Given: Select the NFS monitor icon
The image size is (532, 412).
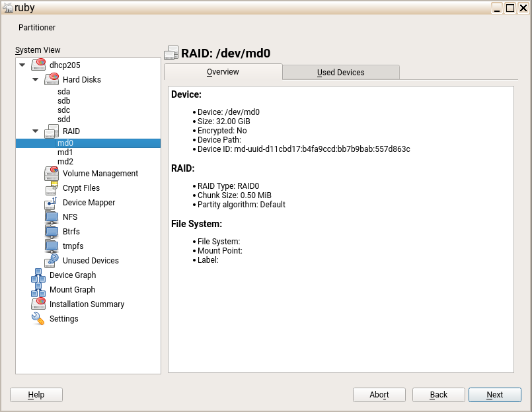Looking at the screenshot, I should pos(52,217).
